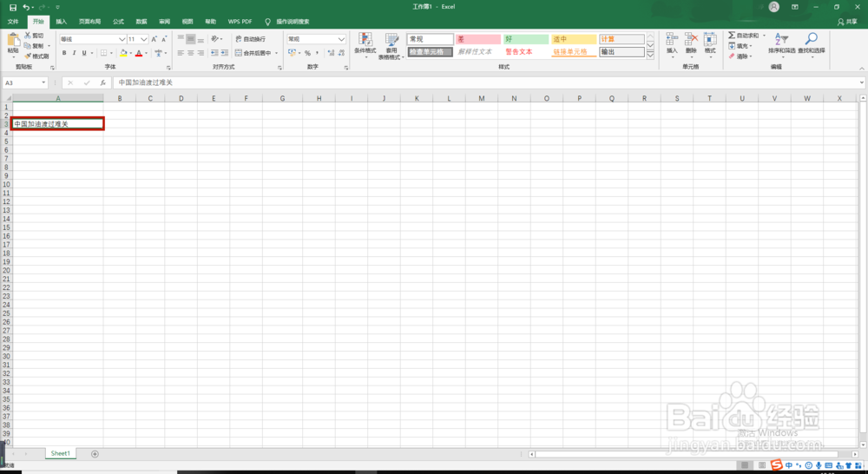Click the percent style icon

307,53
